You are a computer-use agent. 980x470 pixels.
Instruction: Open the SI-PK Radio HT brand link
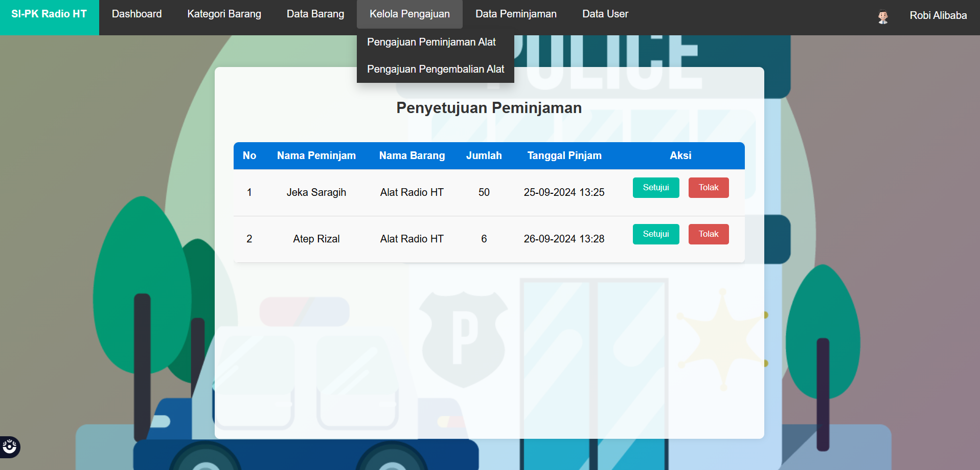(x=49, y=14)
